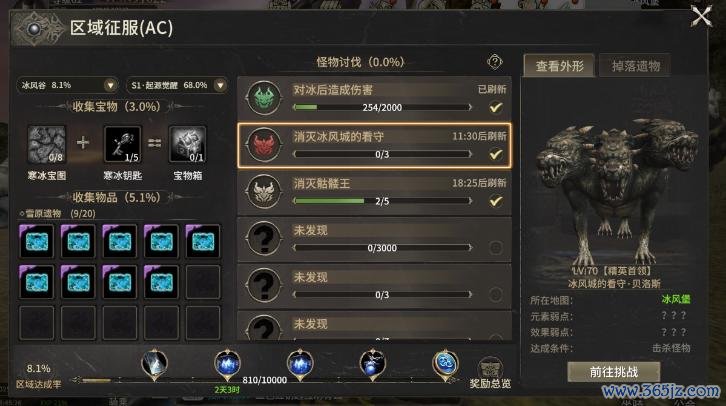This screenshot has height=406, width=726.
Task: Switch to the 掉落遗物 tab
Action: [x=635, y=66]
